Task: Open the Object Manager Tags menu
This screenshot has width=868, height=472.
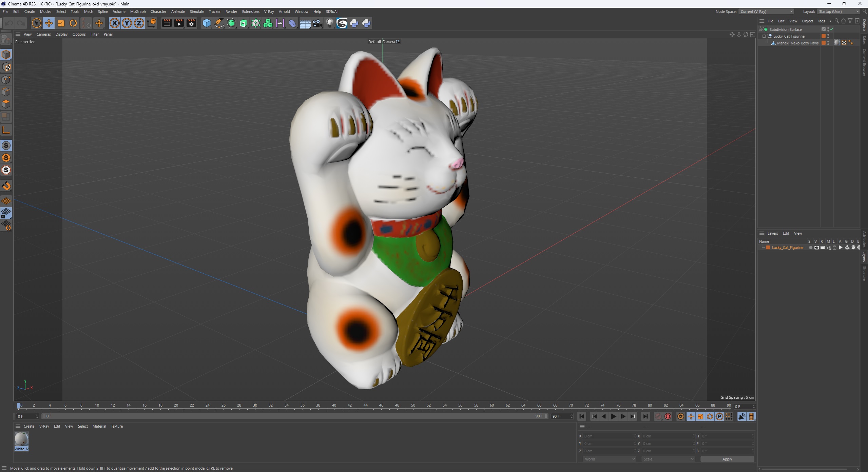Action: (821, 21)
